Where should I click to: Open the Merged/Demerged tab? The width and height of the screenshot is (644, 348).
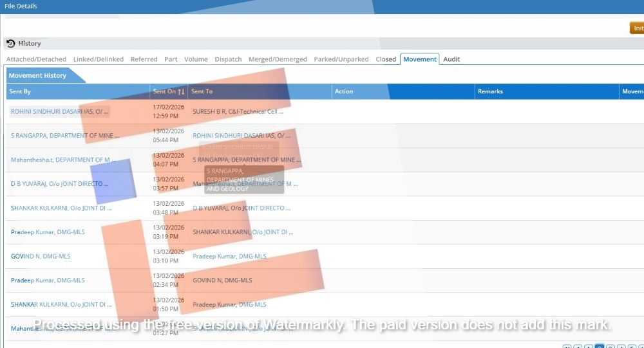278,59
